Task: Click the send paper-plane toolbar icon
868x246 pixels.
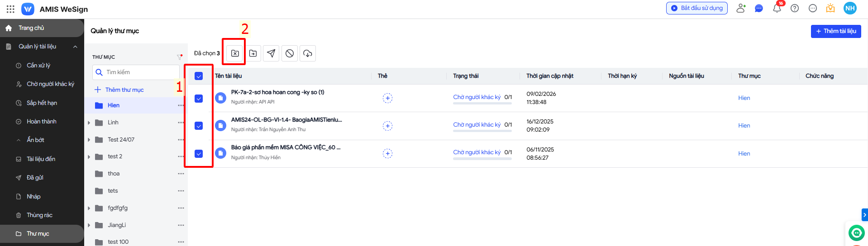Action: coord(271,53)
